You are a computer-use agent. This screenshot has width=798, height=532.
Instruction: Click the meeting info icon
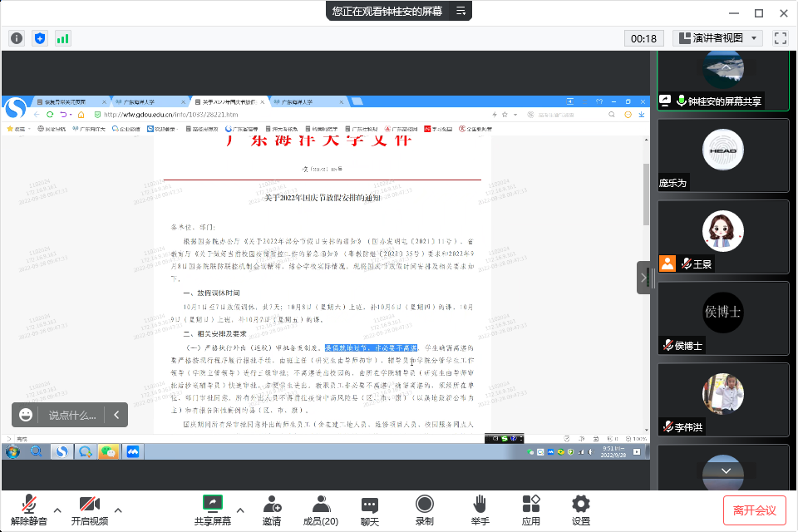(x=17, y=38)
